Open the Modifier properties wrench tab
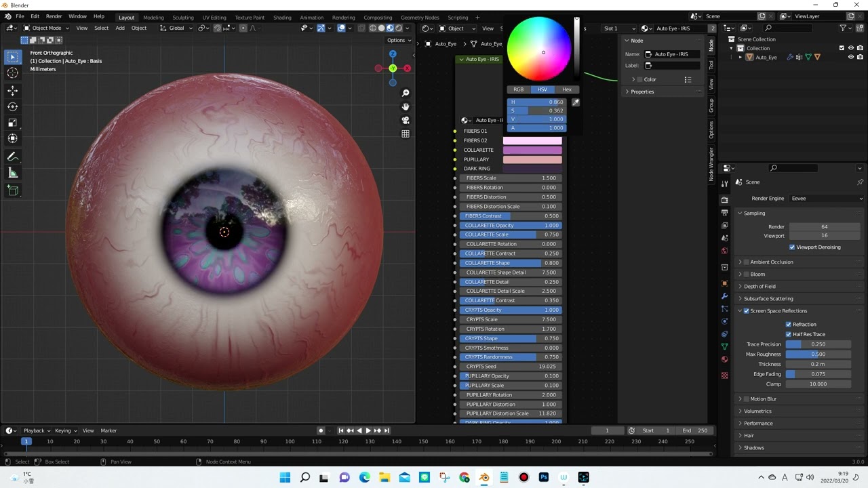Screen dimensions: 868x488 [724, 296]
